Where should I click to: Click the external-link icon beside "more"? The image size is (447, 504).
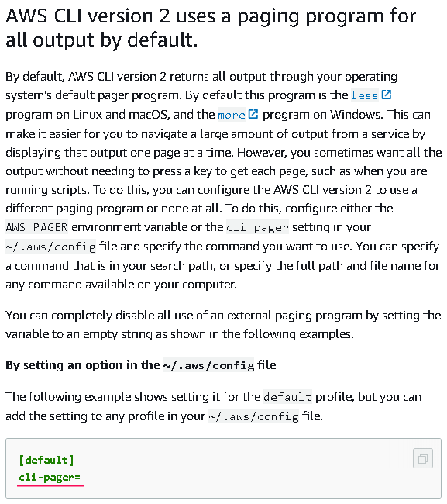coord(253,114)
